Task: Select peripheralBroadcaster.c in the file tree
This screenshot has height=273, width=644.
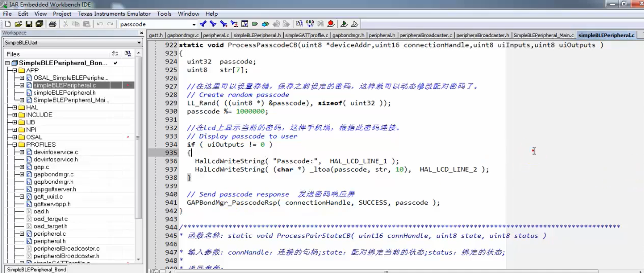Action: 67,249
